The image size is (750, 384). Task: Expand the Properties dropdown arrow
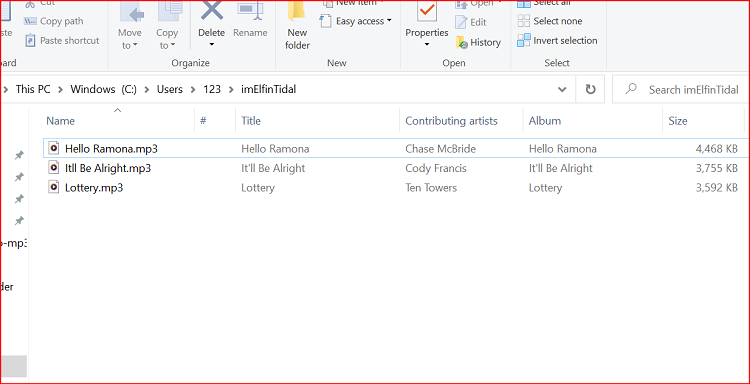(x=427, y=44)
